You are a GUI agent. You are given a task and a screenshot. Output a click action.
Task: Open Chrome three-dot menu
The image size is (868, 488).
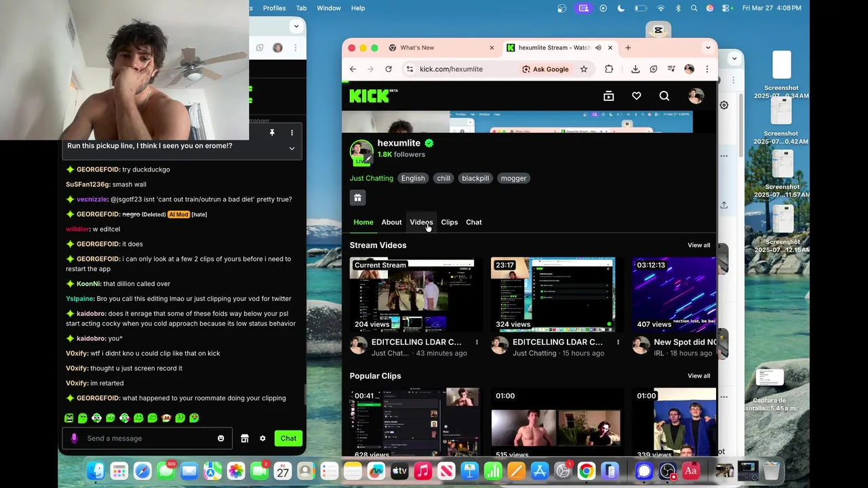click(x=707, y=69)
